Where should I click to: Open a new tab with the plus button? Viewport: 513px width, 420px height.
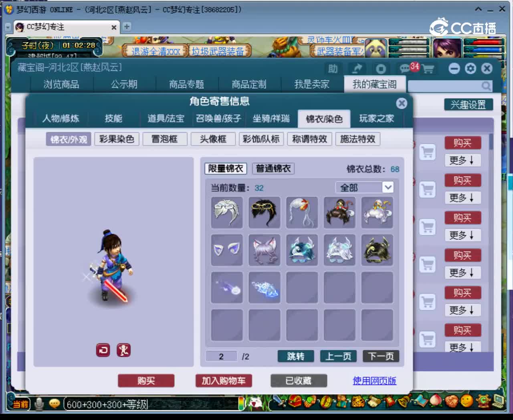(127, 27)
